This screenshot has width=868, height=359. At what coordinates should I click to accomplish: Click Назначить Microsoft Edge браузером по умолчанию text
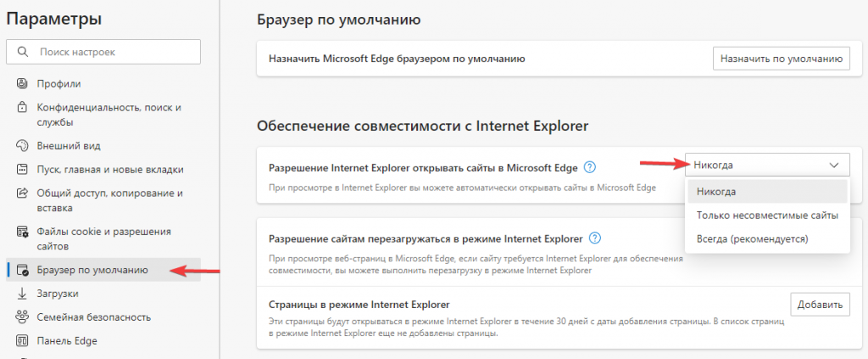pyautogui.click(x=397, y=59)
